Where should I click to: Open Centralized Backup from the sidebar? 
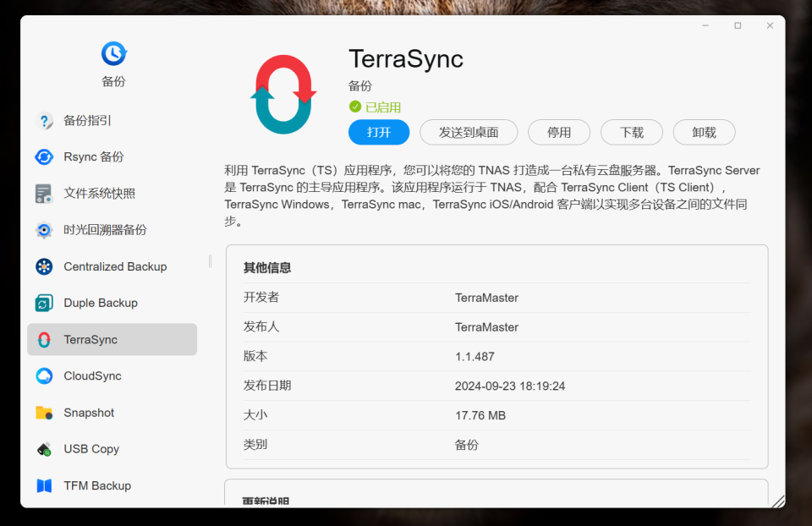[112, 266]
